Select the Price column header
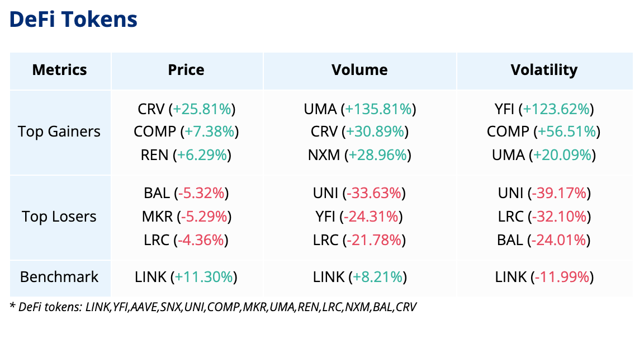Image resolution: width=644 pixels, height=338 pixels. 186,70
